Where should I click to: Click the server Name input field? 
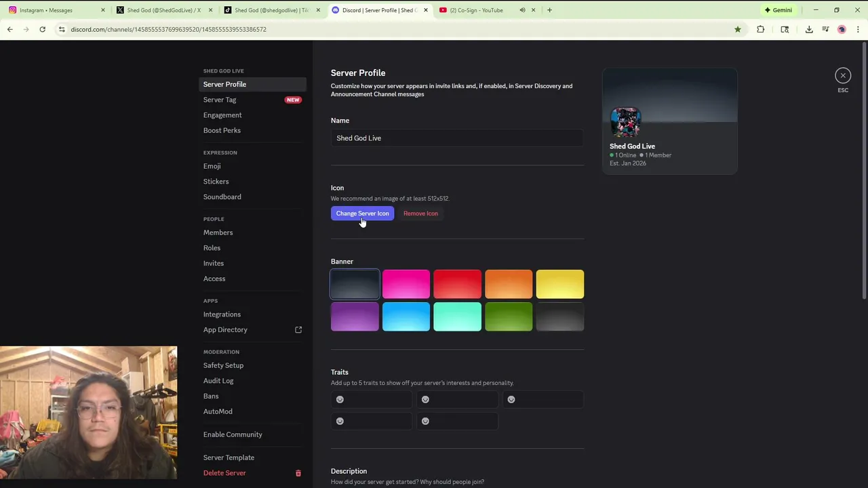pyautogui.click(x=457, y=138)
